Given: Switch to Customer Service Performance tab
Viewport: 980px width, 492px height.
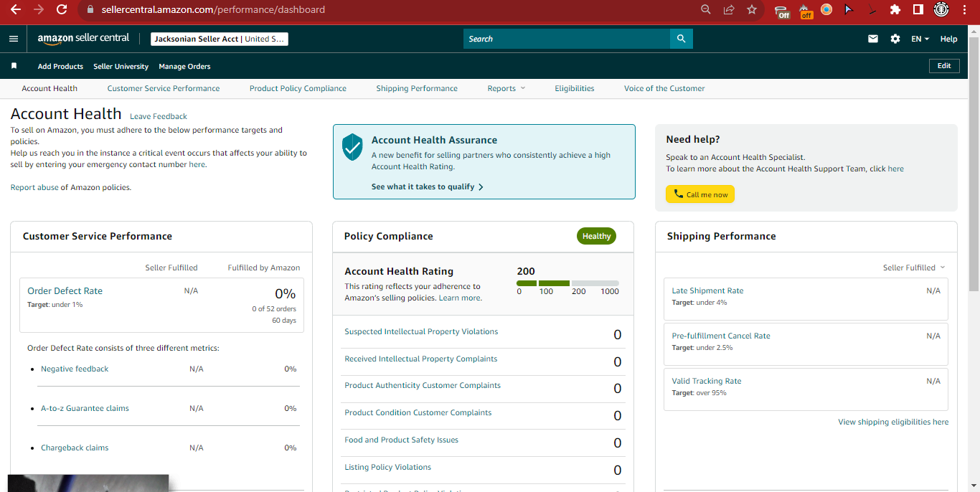Looking at the screenshot, I should [x=164, y=88].
